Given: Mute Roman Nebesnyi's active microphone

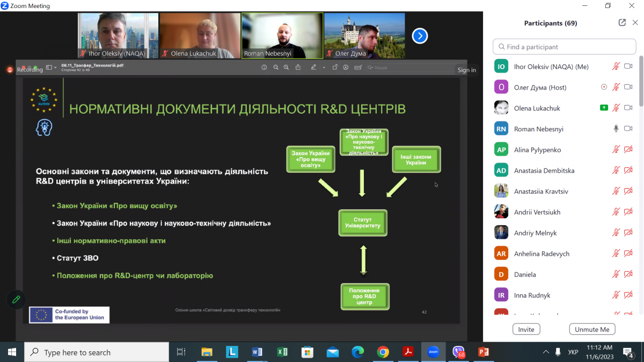Looking at the screenshot, I should (x=615, y=128).
